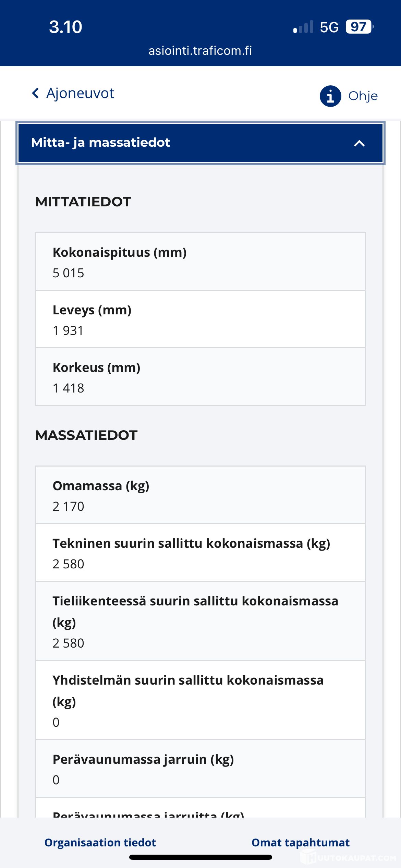
Task: Tap the back chevron beside Ajoneuvot
Action: tap(35, 93)
